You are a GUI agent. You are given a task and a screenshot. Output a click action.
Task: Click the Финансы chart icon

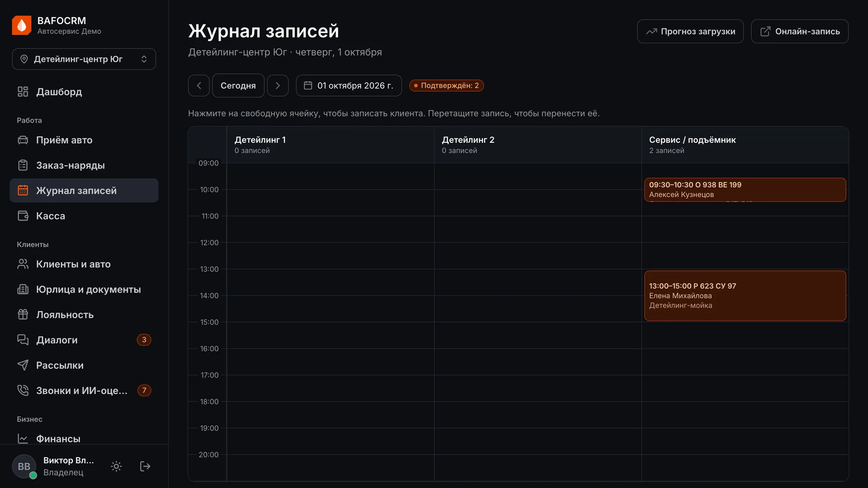point(23,439)
